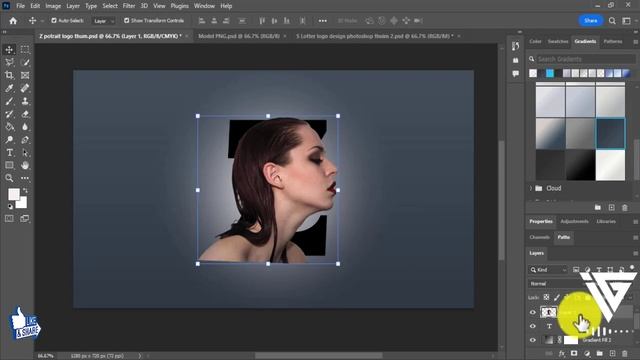Hide the top portrait layer eye
Viewport: 640px width, 360px height.
pyautogui.click(x=533, y=313)
